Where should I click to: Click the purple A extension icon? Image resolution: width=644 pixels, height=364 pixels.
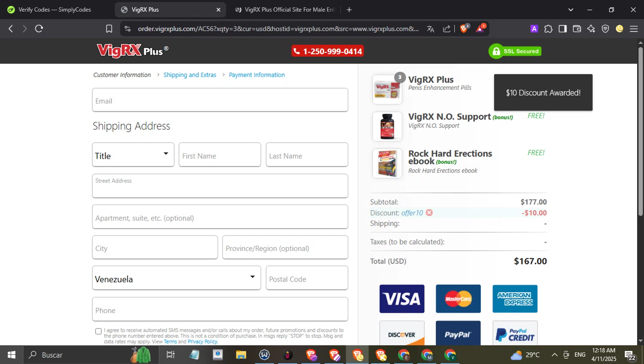tap(534, 29)
